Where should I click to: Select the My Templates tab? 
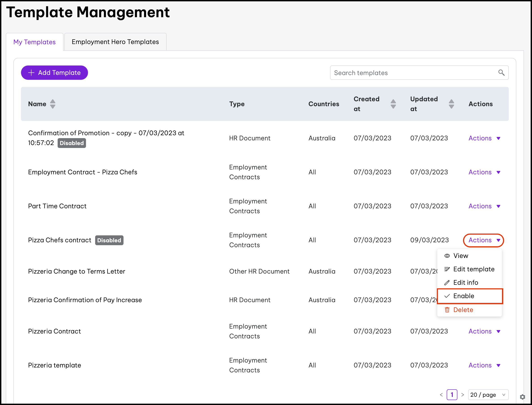pyautogui.click(x=34, y=42)
